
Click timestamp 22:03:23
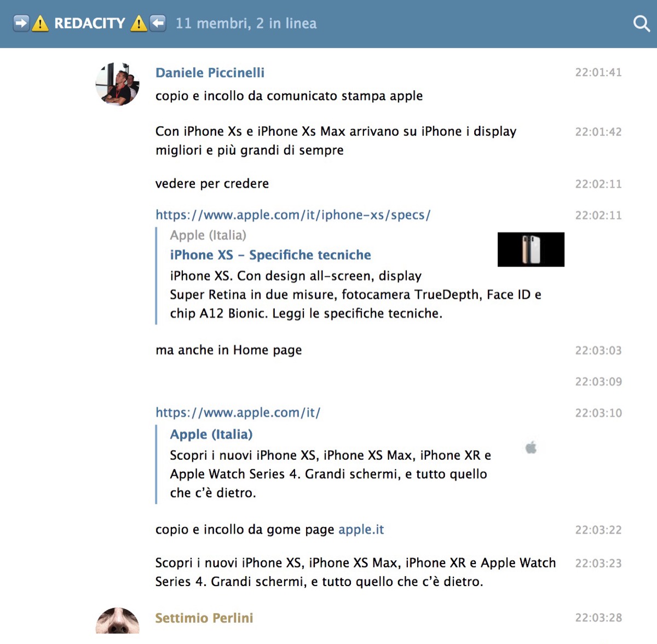tap(598, 563)
